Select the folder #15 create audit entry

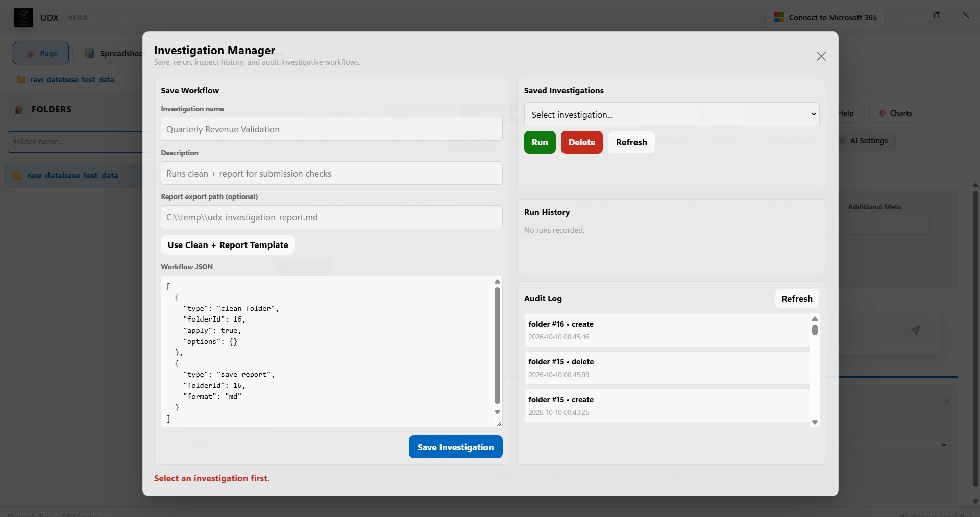point(667,406)
